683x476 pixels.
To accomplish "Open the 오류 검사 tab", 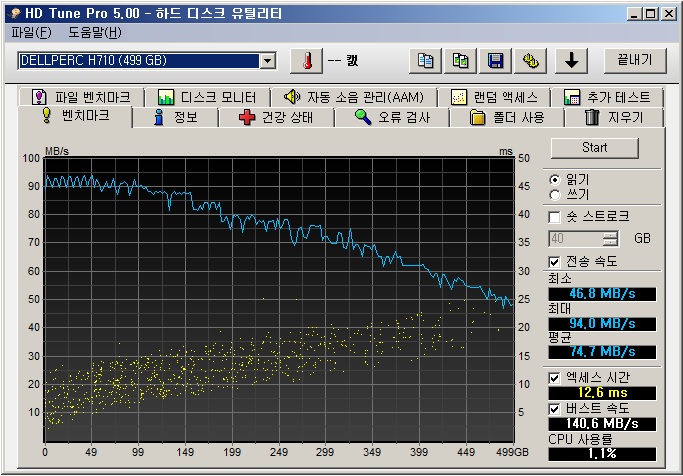I will (392, 118).
